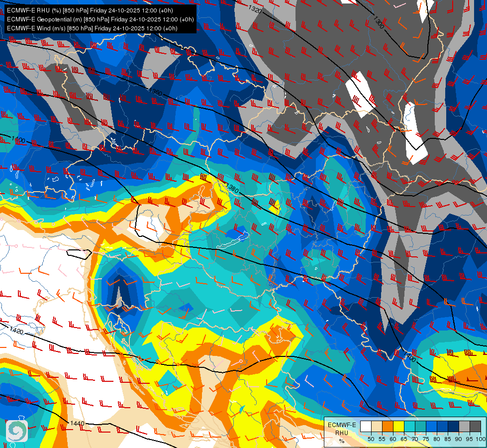The image size is (487, 448).
Task: Click the legend tick value 85
Action: coord(448,439)
